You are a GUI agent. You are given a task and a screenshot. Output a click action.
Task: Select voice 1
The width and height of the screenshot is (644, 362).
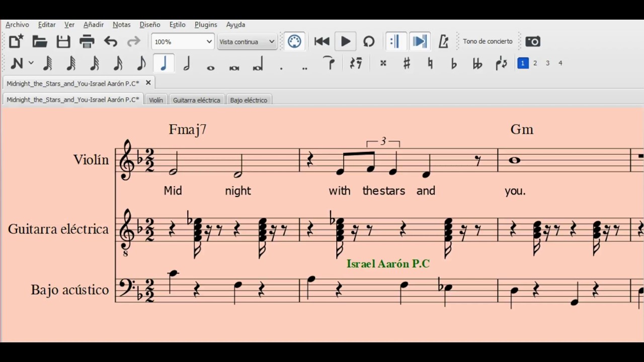click(x=523, y=63)
